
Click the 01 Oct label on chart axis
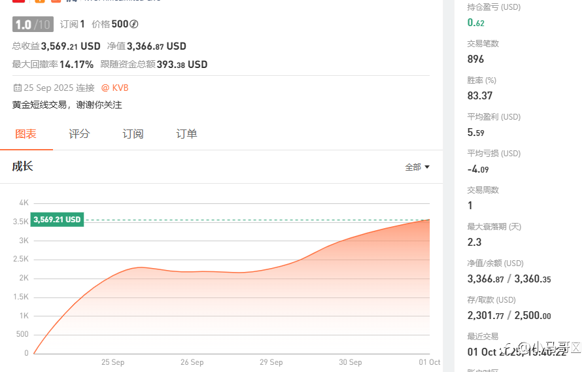[x=430, y=362]
